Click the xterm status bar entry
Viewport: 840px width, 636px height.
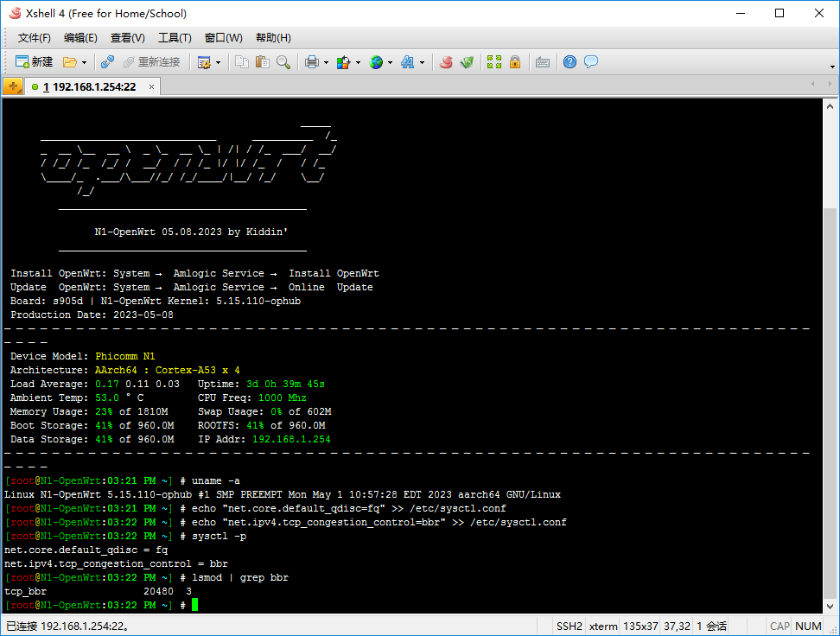(603, 626)
